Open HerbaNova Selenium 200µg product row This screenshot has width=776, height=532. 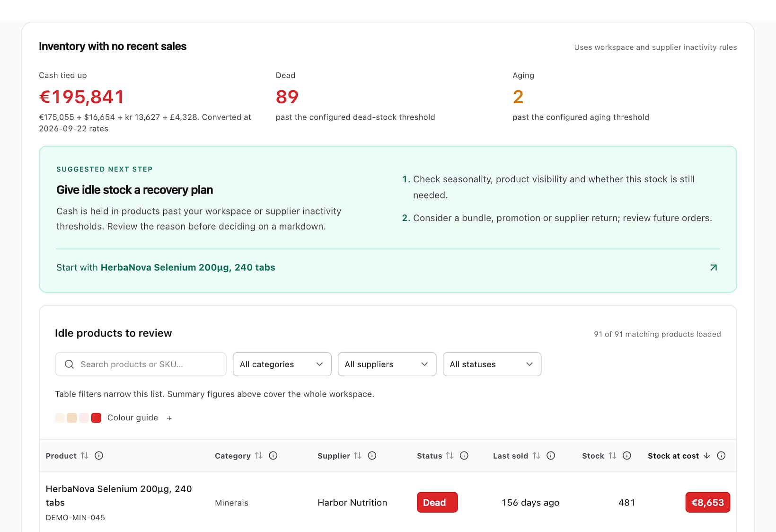tap(388, 502)
